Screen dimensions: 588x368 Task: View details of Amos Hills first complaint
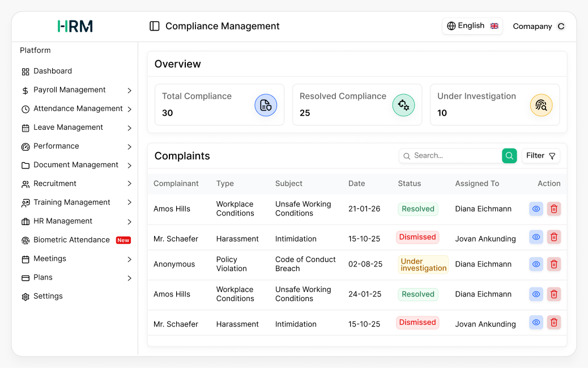pyautogui.click(x=536, y=209)
